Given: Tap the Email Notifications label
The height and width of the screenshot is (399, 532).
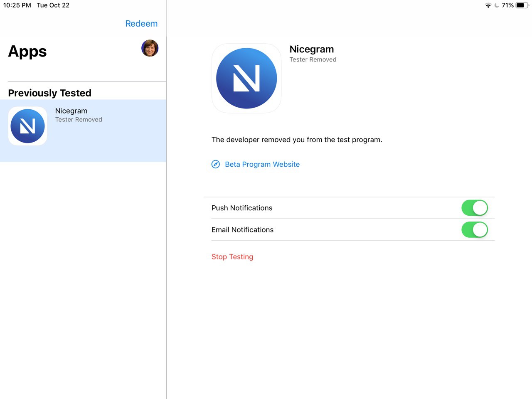Looking at the screenshot, I should click(x=242, y=230).
